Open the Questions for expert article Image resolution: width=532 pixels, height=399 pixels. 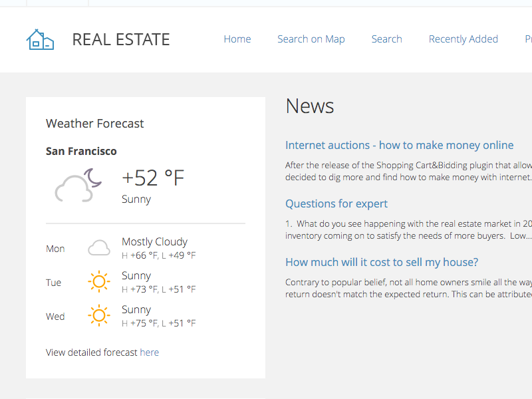pos(336,203)
